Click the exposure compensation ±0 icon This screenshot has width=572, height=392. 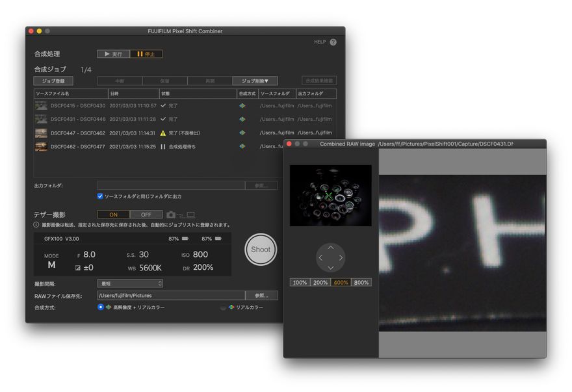[78, 268]
